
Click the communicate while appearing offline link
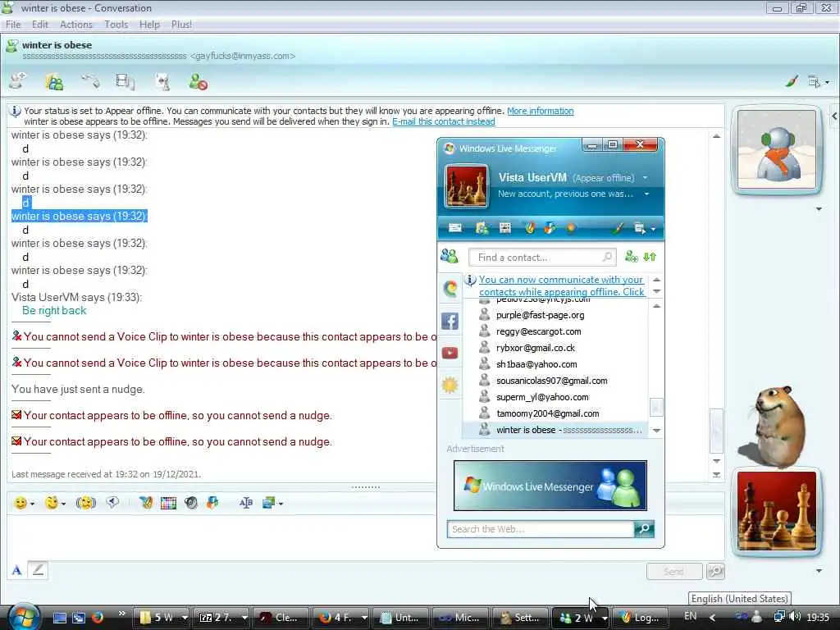(x=561, y=285)
